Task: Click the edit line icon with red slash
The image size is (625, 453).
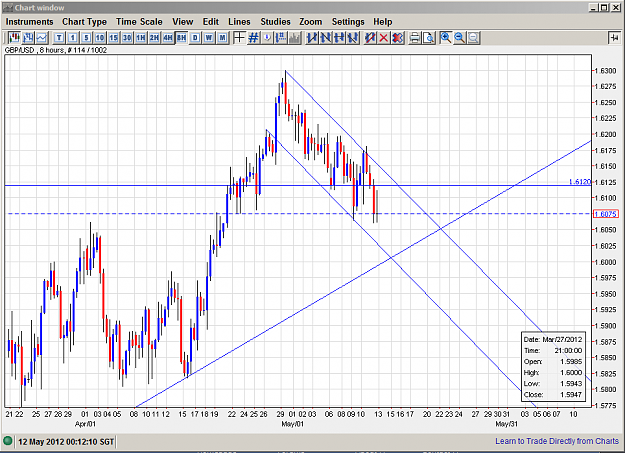Action: point(370,38)
